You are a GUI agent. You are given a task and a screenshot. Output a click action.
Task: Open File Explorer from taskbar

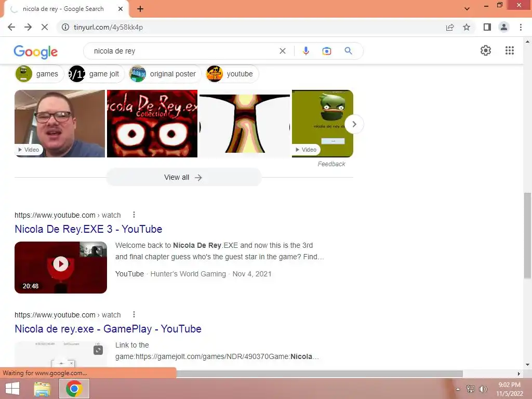(x=43, y=389)
